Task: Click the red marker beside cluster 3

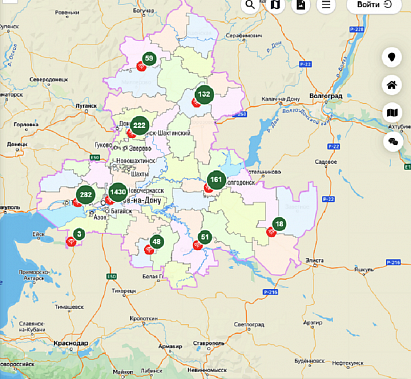Action: pos(71,242)
